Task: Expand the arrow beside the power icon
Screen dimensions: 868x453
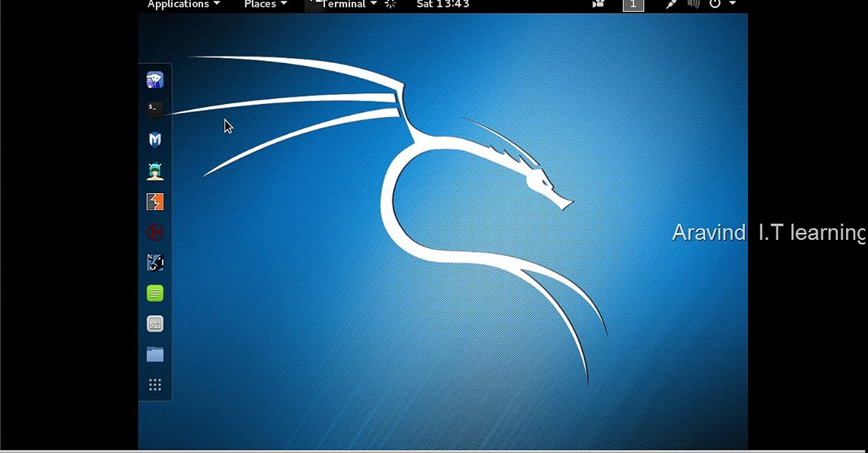Action: 732,4
